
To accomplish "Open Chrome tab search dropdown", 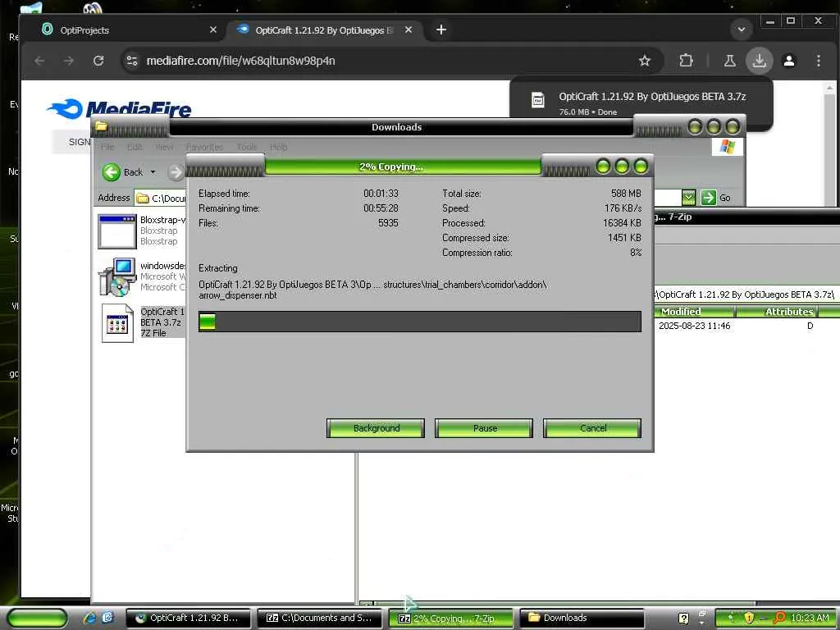I will coord(742,30).
